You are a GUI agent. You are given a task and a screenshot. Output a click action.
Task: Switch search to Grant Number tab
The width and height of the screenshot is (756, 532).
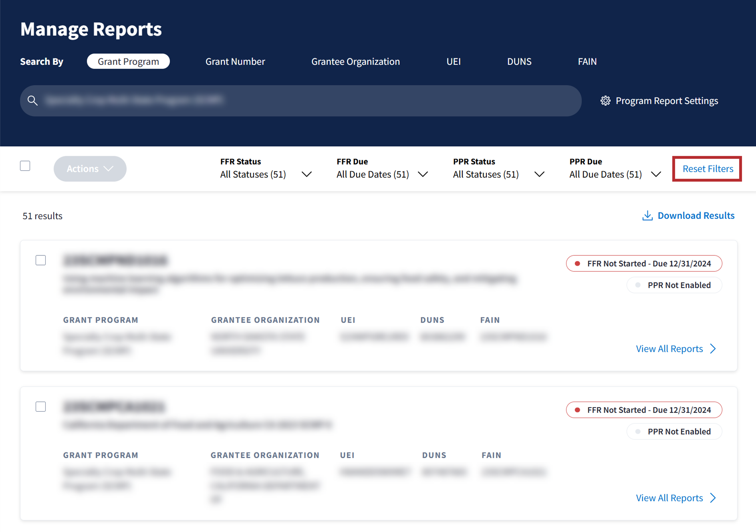coord(235,61)
